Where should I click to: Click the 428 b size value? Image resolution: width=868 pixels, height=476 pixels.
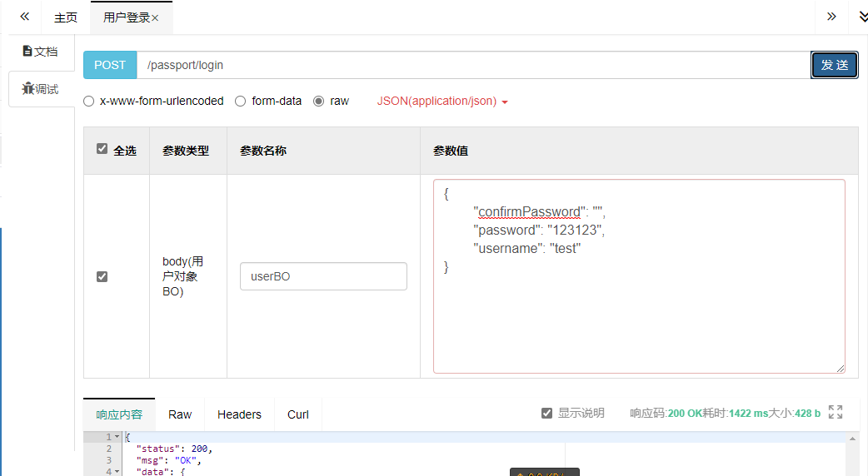click(808, 414)
